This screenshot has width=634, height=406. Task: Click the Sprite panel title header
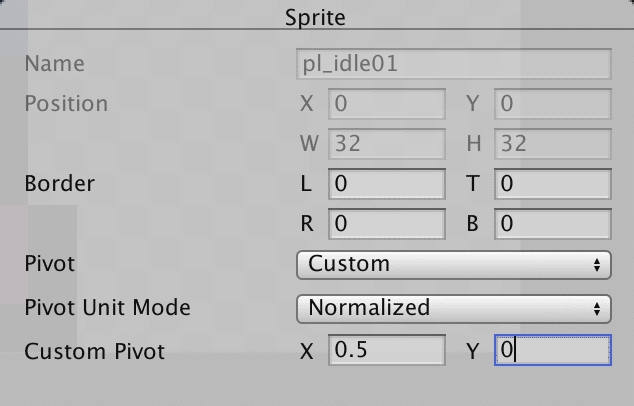point(316,18)
